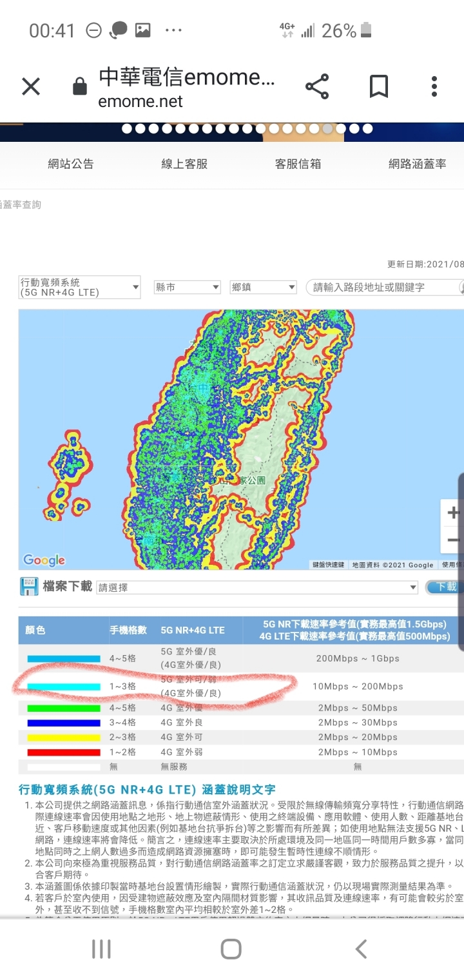
Task: Tap the Android home button
Action: click(231, 949)
